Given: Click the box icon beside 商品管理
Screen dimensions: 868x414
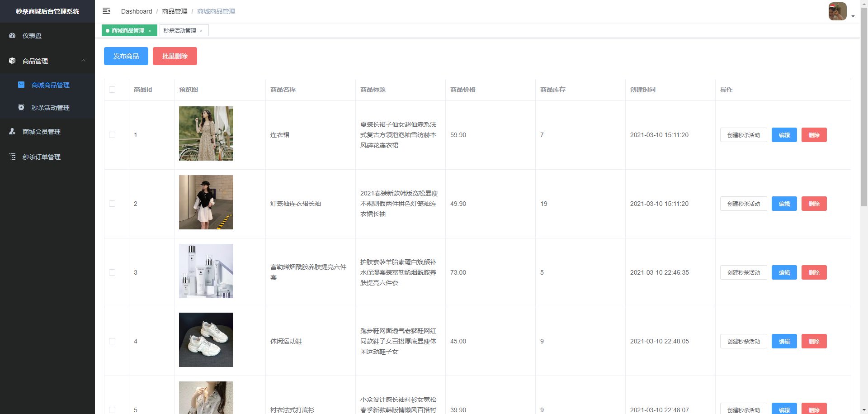Looking at the screenshot, I should [x=12, y=61].
